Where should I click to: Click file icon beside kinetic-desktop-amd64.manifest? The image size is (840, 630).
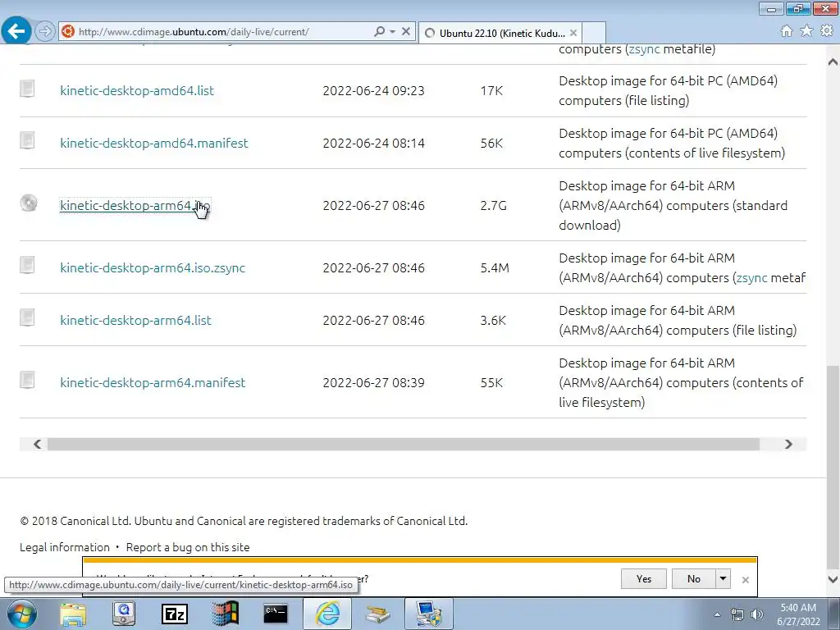[27, 141]
